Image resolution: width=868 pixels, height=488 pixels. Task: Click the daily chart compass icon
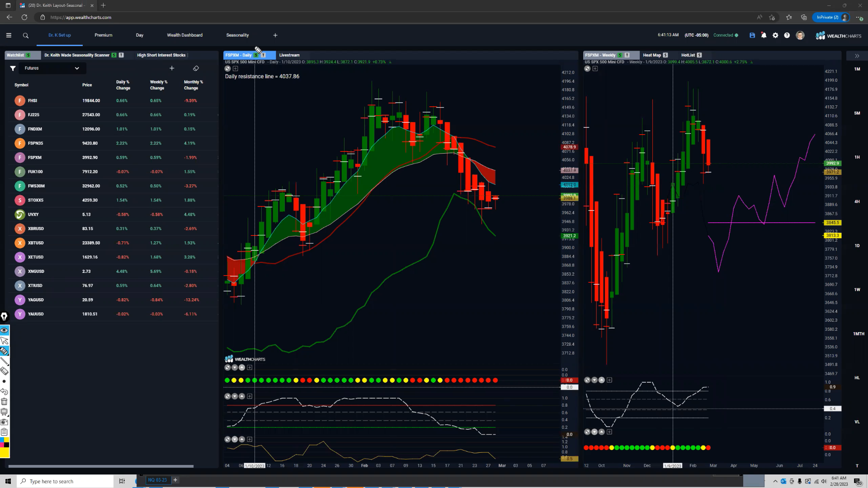pos(228,69)
